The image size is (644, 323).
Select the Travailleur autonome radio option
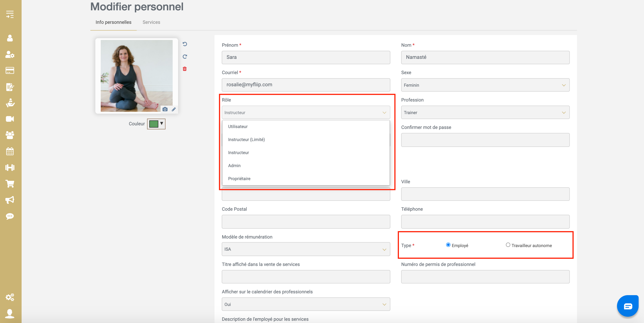pos(508,245)
